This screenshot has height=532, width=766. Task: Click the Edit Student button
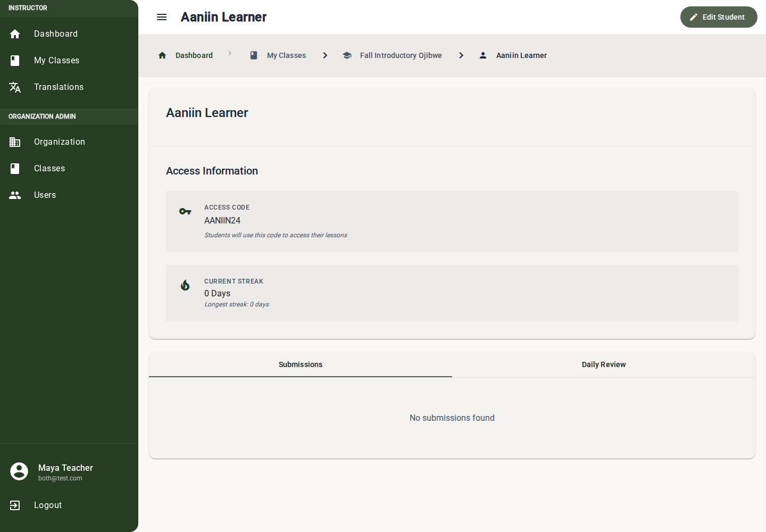tap(719, 17)
